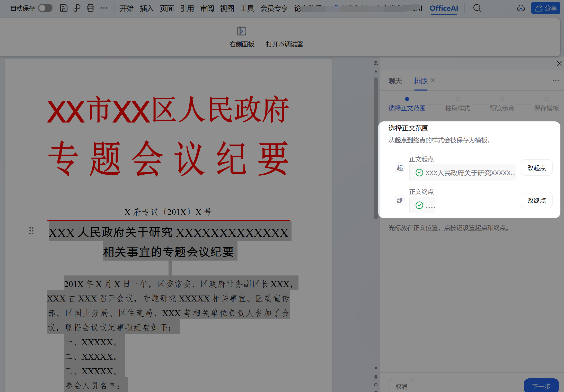Click the 预览示意 step
The width and height of the screenshot is (564, 392).
pos(502,108)
